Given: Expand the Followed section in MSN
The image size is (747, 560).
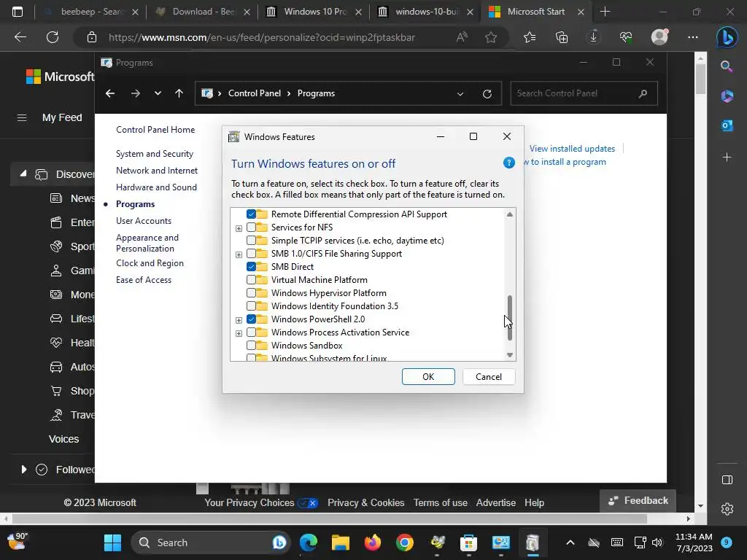Looking at the screenshot, I should [23, 470].
